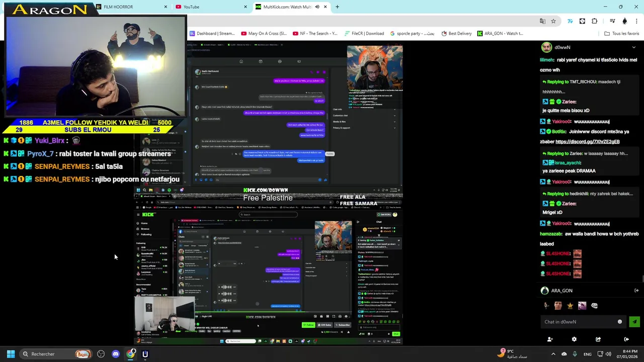
Task: Open the white U app in taskbar
Action: coord(145,354)
